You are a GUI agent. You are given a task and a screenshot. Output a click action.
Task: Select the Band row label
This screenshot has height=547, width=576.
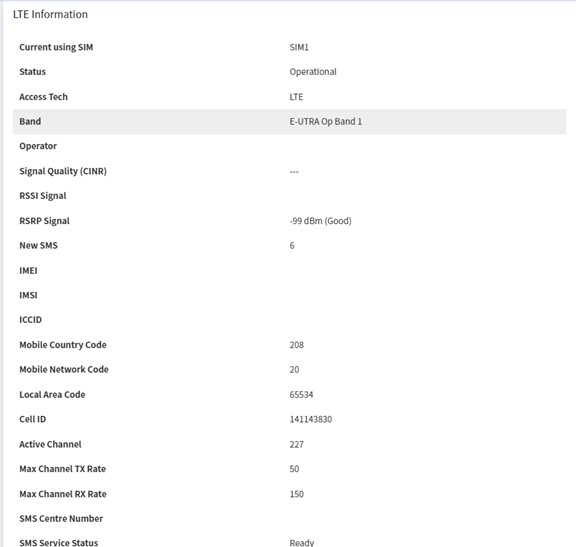[30, 121]
